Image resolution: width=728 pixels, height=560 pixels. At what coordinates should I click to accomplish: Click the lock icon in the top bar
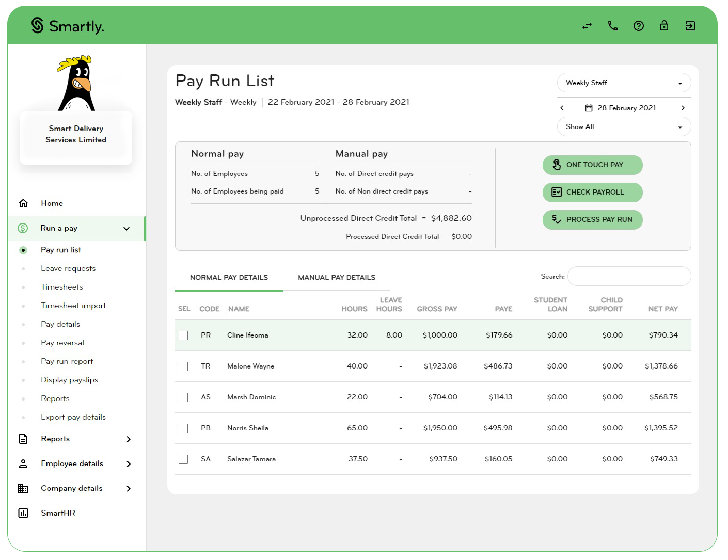[664, 25]
